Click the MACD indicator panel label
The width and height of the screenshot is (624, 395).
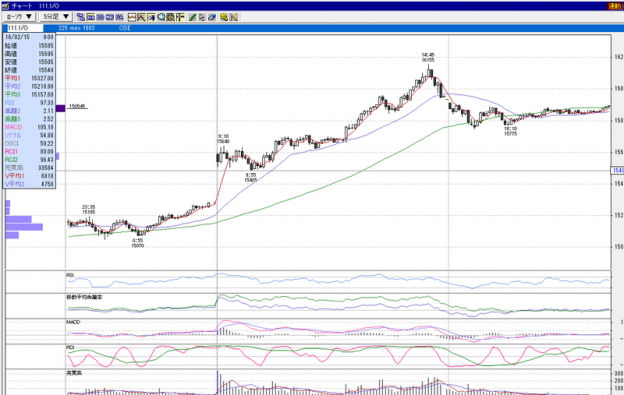pyautogui.click(x=73, y=322)
